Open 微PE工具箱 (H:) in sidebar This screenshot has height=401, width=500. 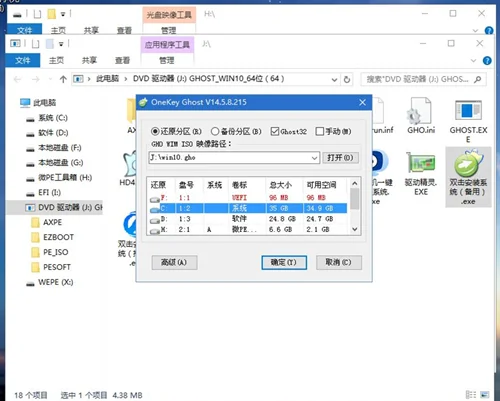pyautogui.click(x=59, y=178)
